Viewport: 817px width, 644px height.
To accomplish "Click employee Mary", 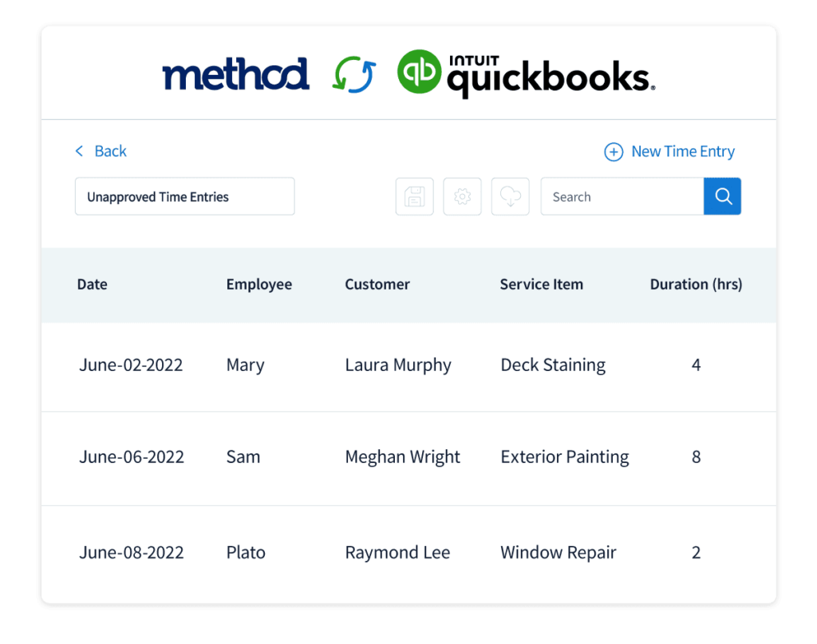I will point(246,365).
